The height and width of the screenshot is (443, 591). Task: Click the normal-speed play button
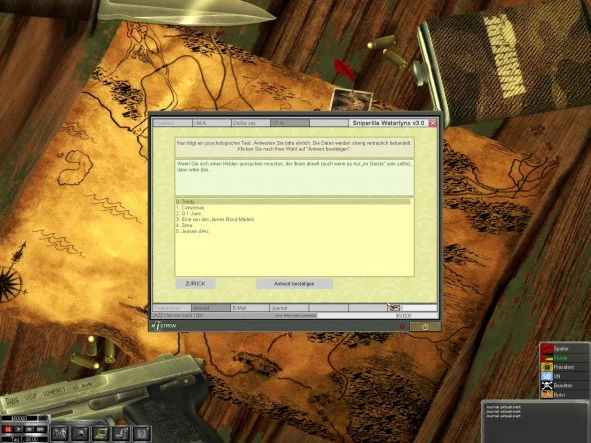click(18, 429)
